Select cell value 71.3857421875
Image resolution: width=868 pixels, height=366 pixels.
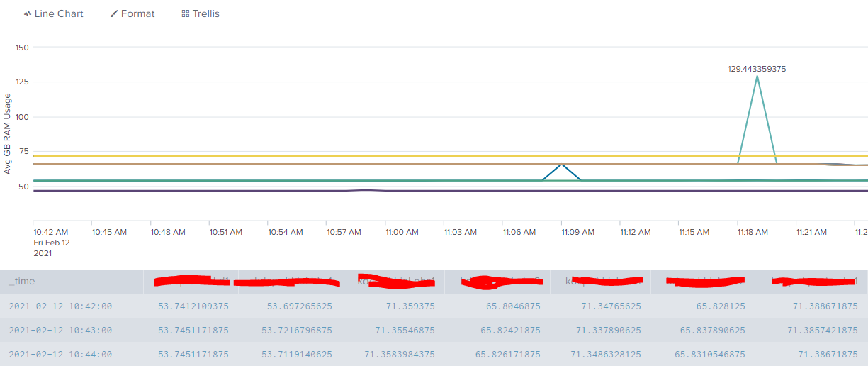click(x=823, y=331)
